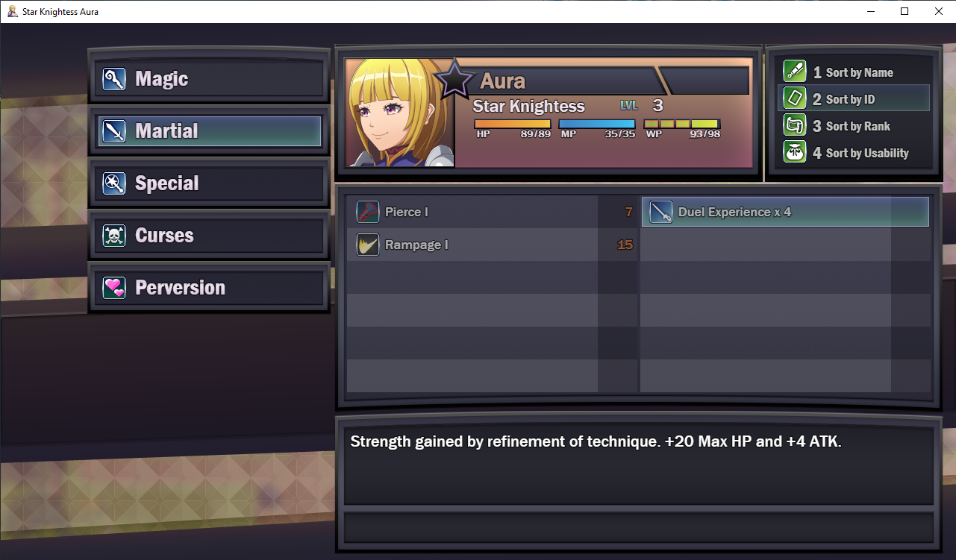Viewport: 956px width, 560px height.
Task: Select the Sort by ID option
Action: 854,98
